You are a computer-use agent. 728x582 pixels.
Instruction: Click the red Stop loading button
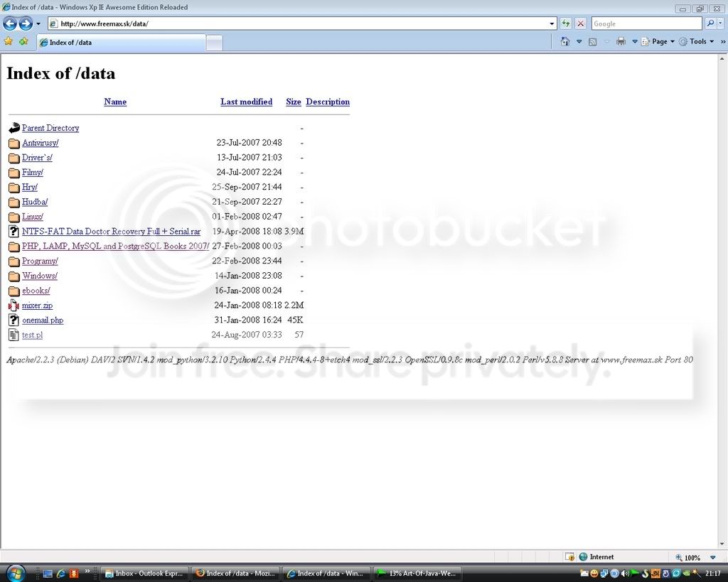(580, 23)
